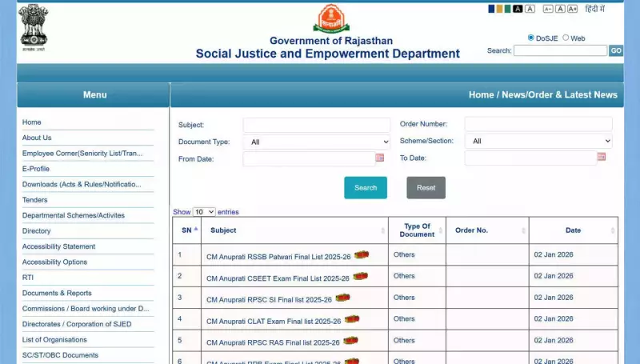640x364 pixels.
Task: Click the gray Reset button
Action: pyautogui.click(x=426, y=188)
